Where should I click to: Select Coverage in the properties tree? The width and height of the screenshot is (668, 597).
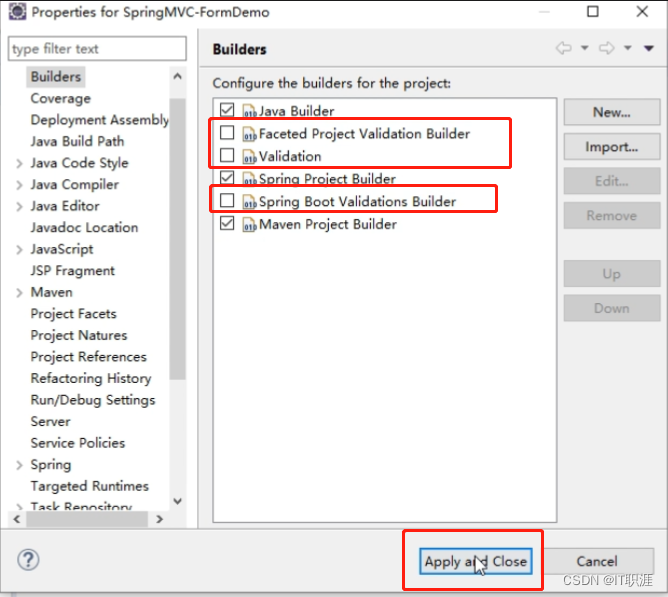click(x=60, y=98)
